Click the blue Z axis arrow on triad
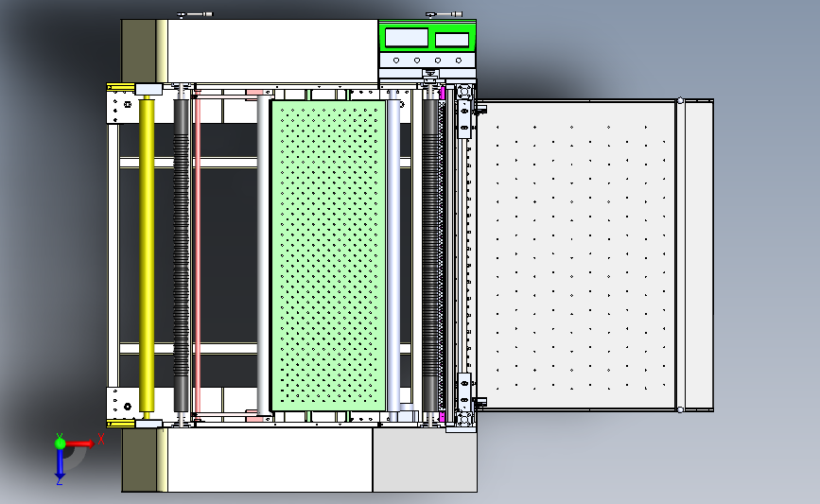Viewport: 820px width, 504px height. (60, 465)
